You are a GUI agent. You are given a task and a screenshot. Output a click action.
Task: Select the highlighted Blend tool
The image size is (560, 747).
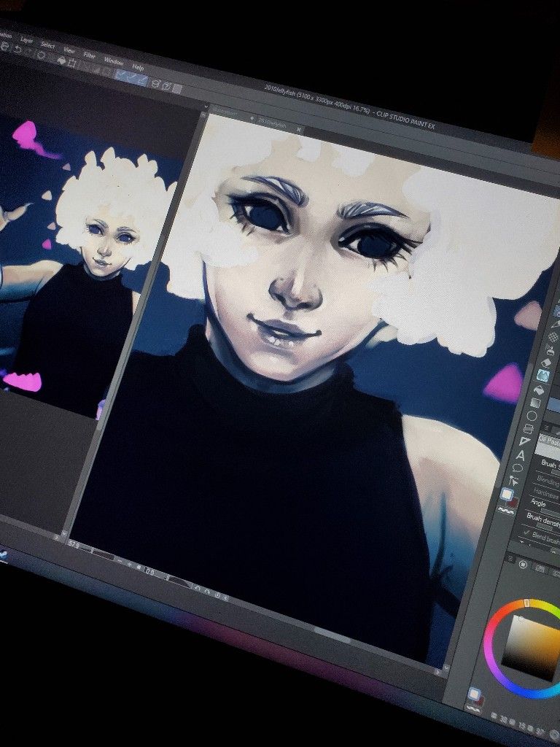click(542, 376)
